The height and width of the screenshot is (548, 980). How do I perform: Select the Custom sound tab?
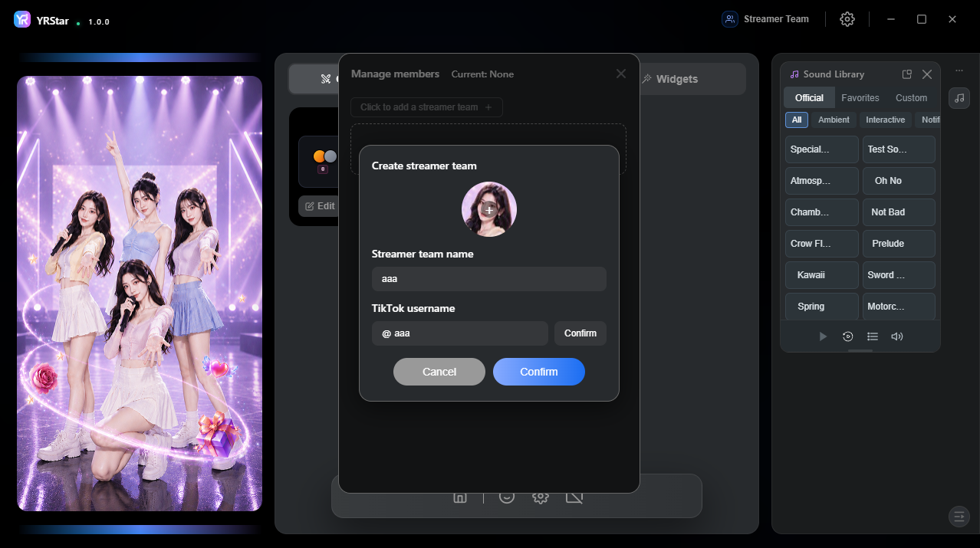tap(911, 97)
